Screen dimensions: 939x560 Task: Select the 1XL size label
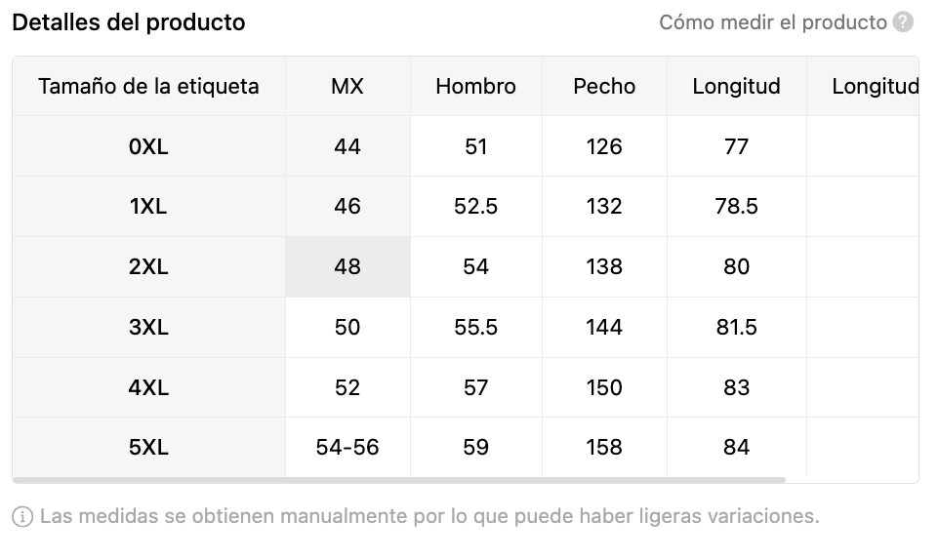(x=148, y=207)
